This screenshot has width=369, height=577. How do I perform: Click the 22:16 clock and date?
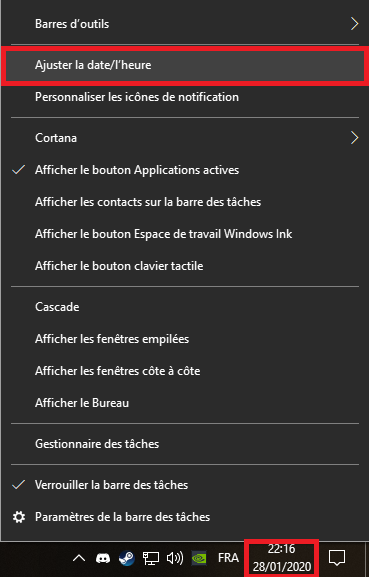point(281,558)
